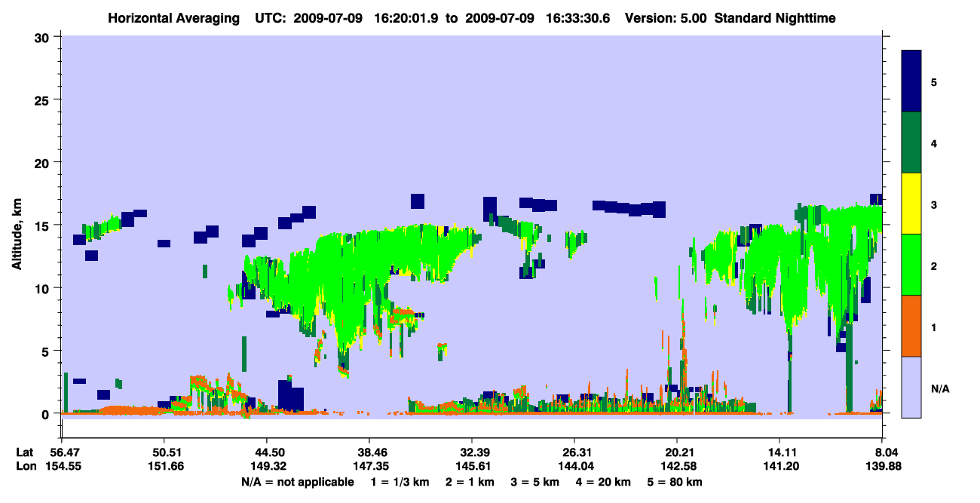The width and height of the screenshot is (980, 503).
Task: Click longitude value 141.20
Action: pos(779,465)
